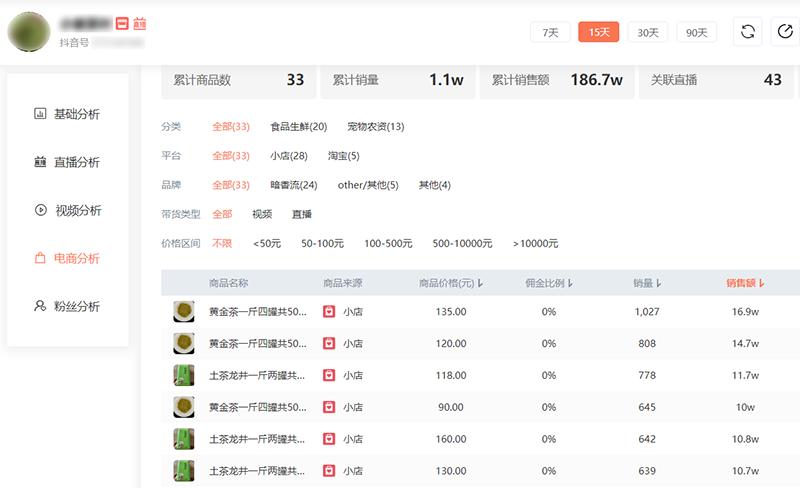Image resolution: width=800 pixels, height=488 pixels.
Task: Click the 电商分析 shopping bag icon
Action: [x=40, y=258]
